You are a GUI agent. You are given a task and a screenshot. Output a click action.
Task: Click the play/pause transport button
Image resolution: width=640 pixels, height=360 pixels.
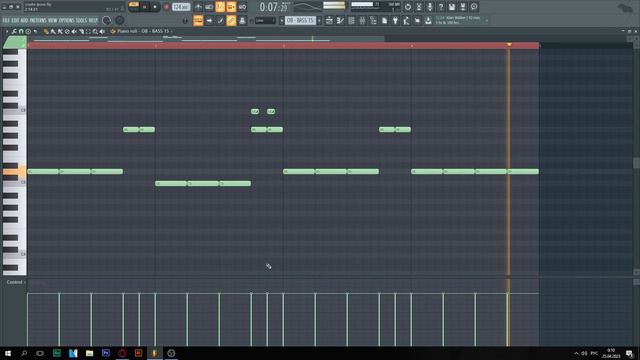click(144, 7)
